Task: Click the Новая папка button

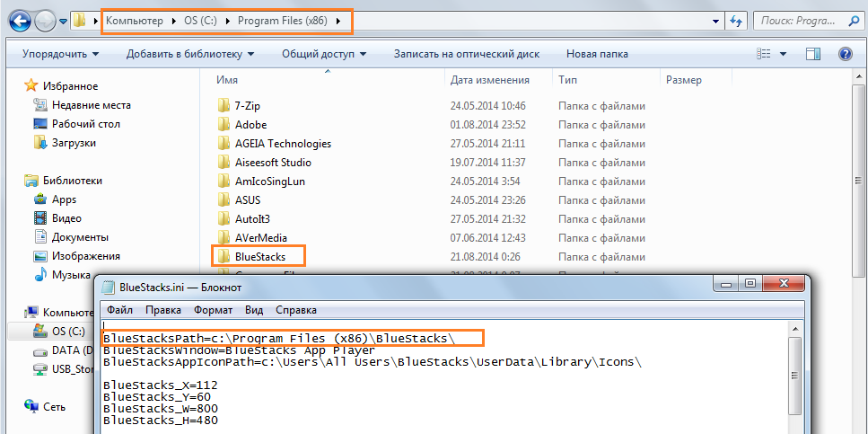Action: point(597,54)
